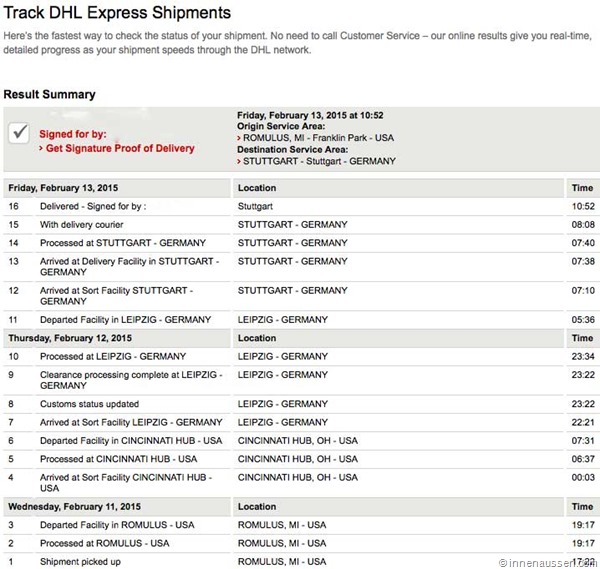Screen dimensions: 600x569
Task: Click the 'Signed for by:' label
Action: [x=73, y=134]
